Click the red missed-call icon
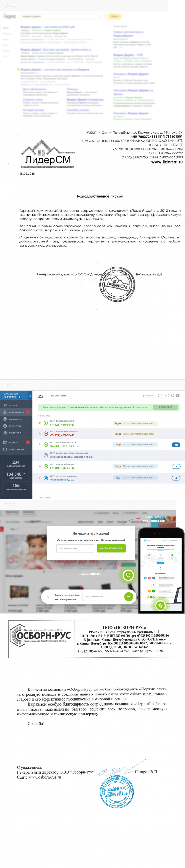Viewport: 185px width, 868px height. (x=45, y=433)
